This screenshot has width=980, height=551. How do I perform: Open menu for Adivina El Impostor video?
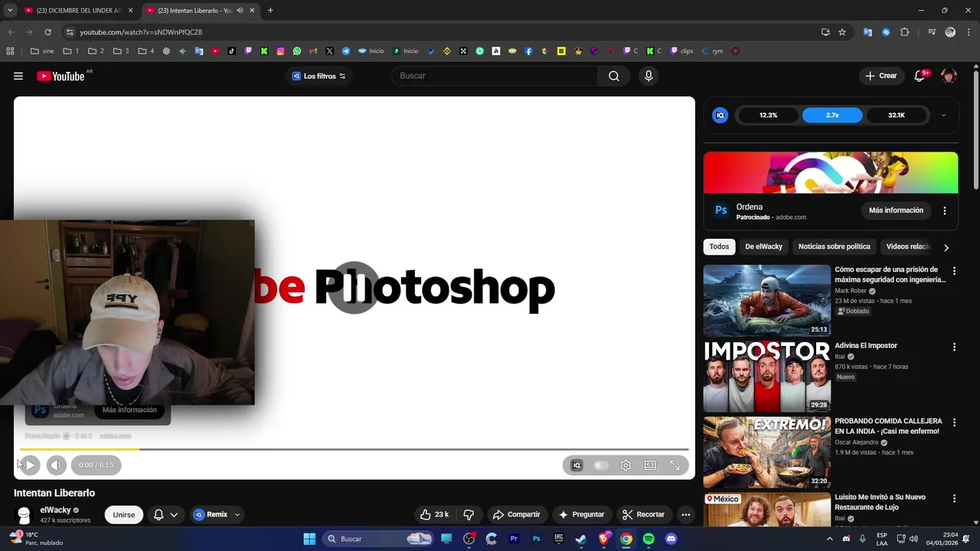(954, 347)
